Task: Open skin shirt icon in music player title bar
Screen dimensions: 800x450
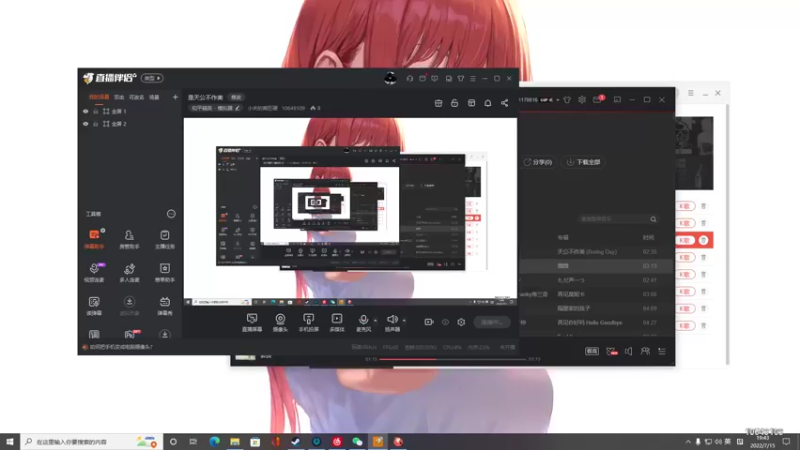Action: [567, 99]
